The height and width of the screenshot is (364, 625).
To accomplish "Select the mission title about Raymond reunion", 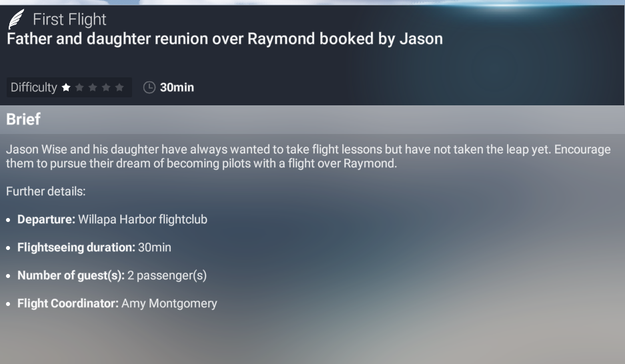I will (x=225, y=39).
